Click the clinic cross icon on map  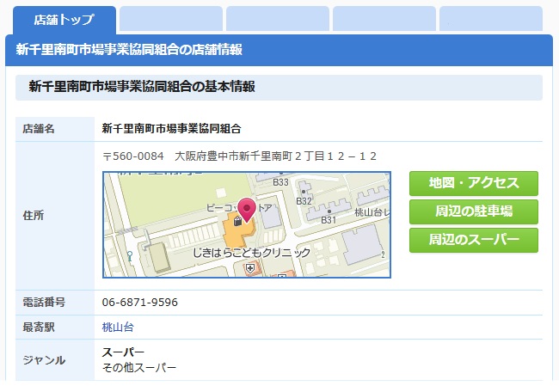click(x=250, y=269)
